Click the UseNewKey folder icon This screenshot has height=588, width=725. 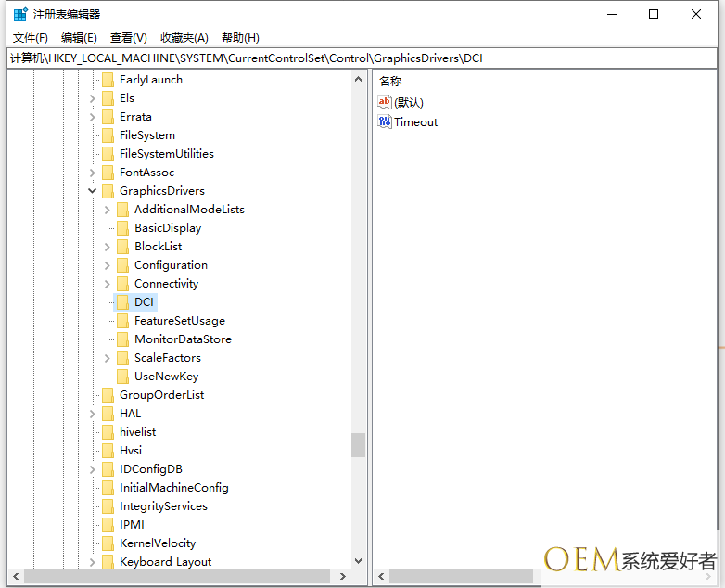(122, 377)
